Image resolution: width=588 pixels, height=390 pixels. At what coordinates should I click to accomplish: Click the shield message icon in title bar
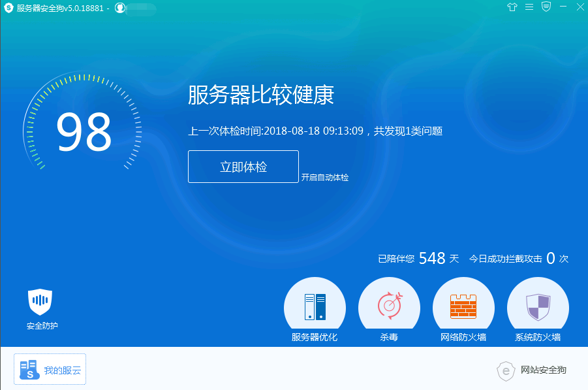[546, 7]
